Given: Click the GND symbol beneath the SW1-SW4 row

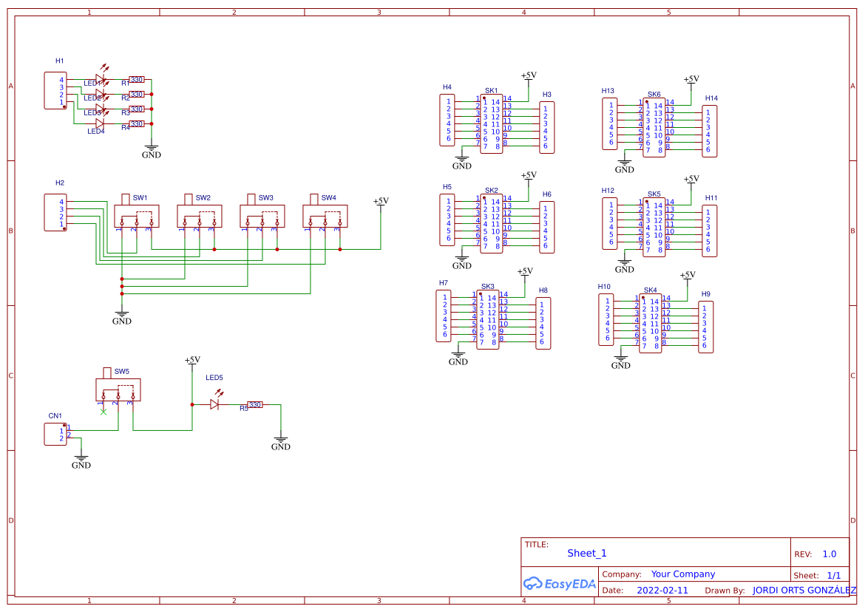Looking at the screenshot, I should (x=122, y=314).
